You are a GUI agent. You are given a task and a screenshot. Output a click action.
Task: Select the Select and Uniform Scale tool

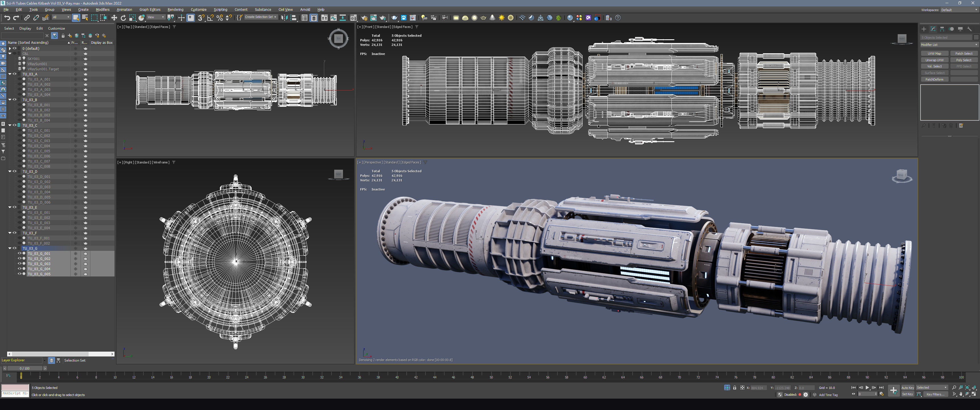click(x=132, y=18)
